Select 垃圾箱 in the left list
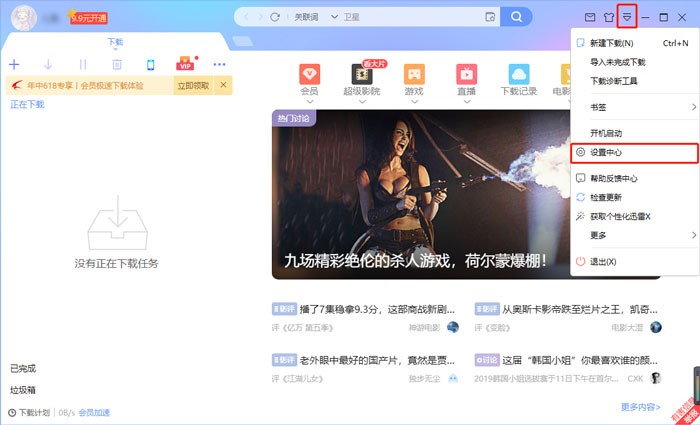This screenshot has width=700, height=425. pyautogui.click(x=23, y=390)
